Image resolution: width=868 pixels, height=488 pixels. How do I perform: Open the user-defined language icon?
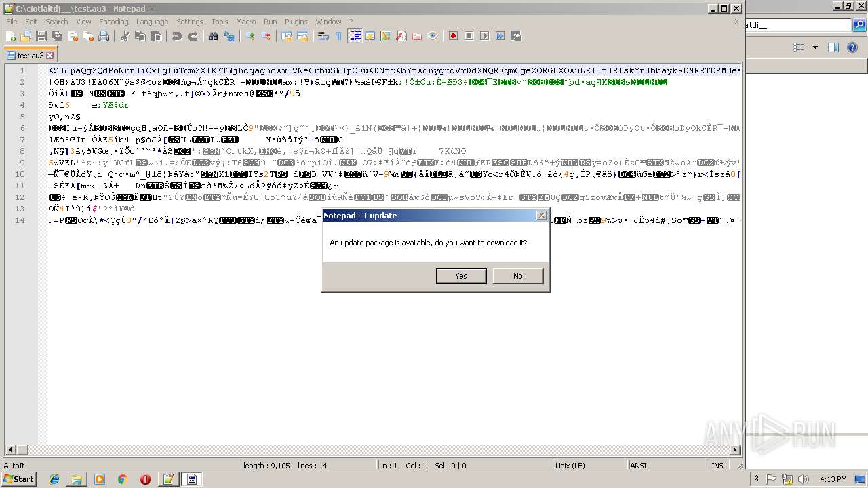[x=370, y=36]
